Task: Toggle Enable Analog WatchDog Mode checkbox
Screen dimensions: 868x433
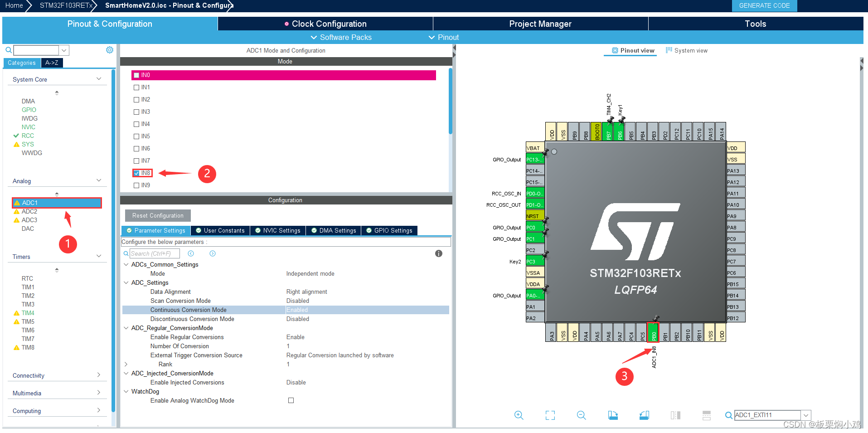Action: pos(291,400)
